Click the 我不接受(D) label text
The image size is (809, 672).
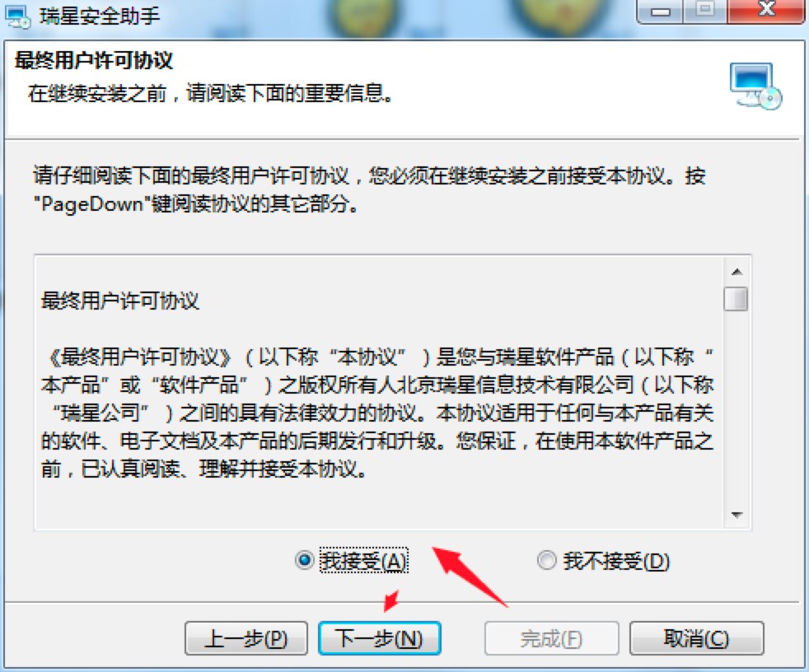(616, 561)
